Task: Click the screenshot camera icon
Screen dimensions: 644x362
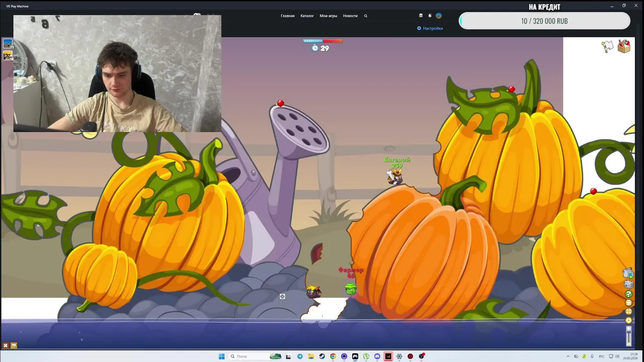Action: pos(628,285)
